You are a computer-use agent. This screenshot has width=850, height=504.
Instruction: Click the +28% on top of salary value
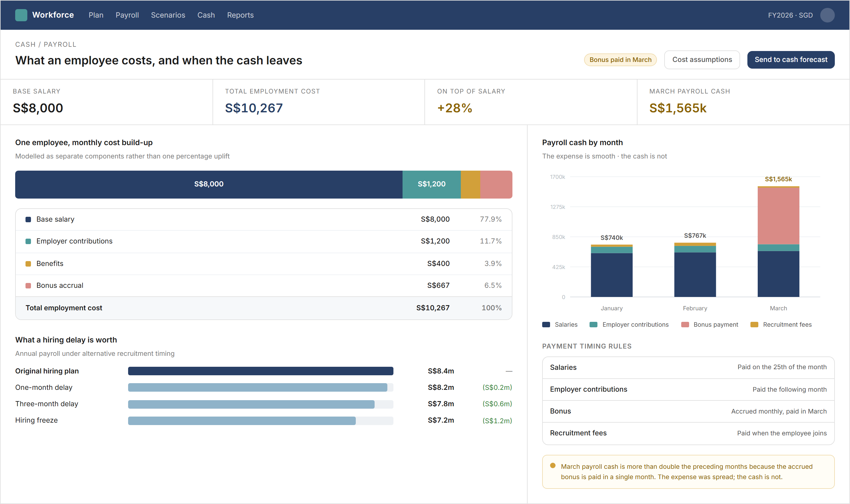pyautogui.click(x=454, y=108)
